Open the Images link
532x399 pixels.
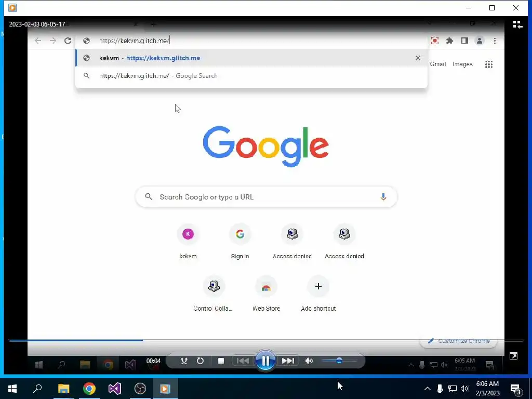click(x=462, y=64)
